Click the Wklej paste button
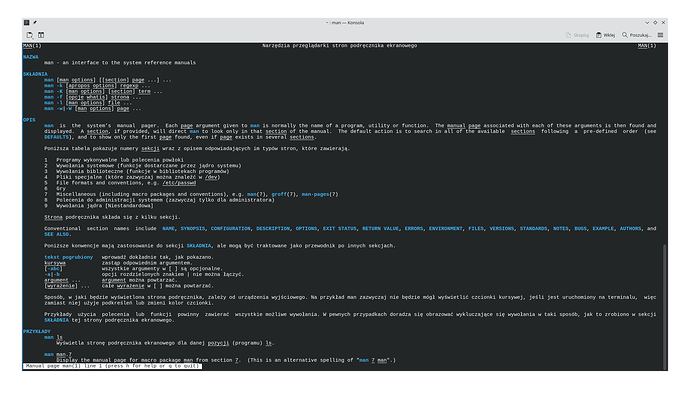 (x=606, y=35)
